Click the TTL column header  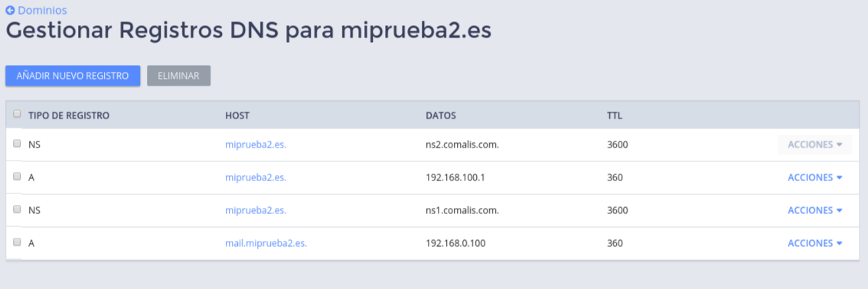pos(615,115)
